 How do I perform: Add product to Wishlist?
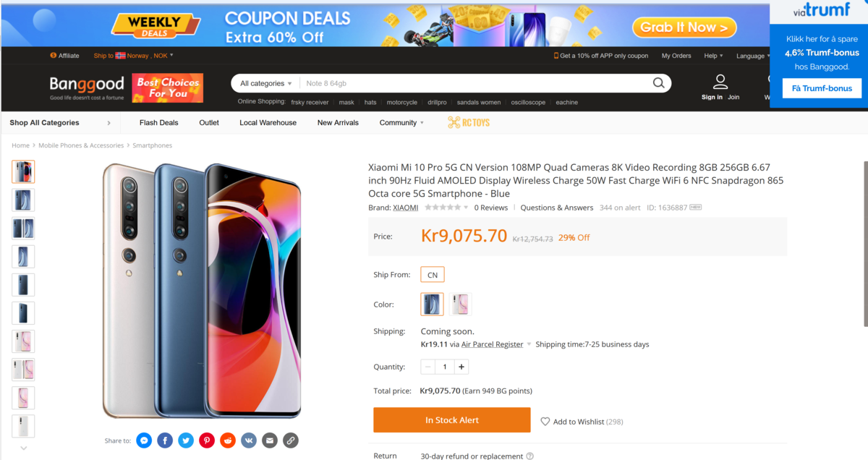click(582, 422)
